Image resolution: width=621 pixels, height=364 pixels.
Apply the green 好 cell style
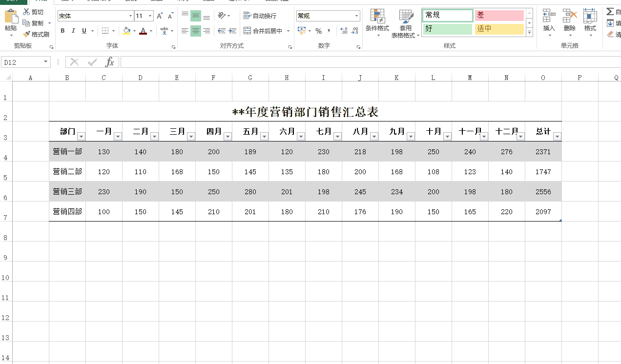point(448,29)
